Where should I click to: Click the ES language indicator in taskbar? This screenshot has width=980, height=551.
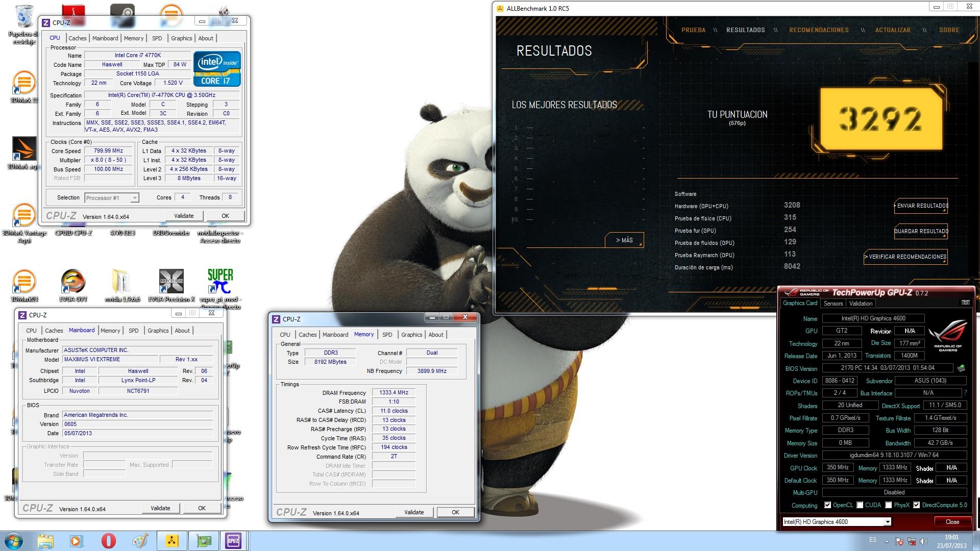click(873, 540)
